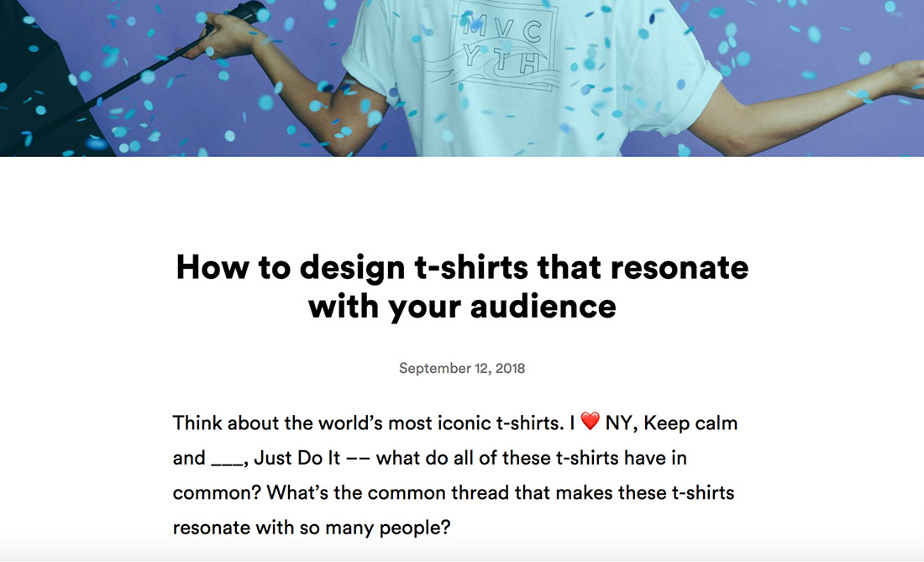Click the September 12, 2018 date

coord(462,368)
